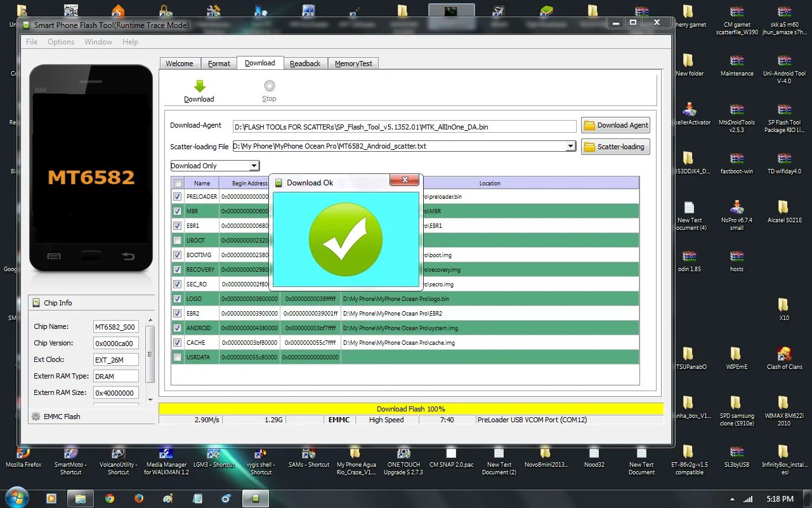The image size is (812, 508).
Task: Uncheck the RECOVERY partition checkbox
Action: [178, 270]
